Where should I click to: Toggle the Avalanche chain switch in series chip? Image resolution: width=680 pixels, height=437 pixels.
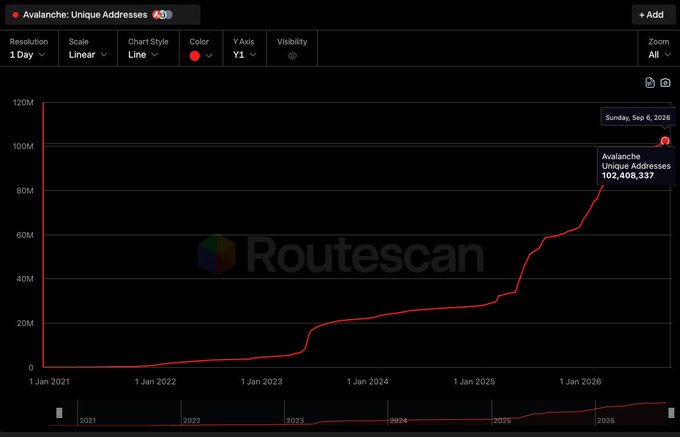163,15
